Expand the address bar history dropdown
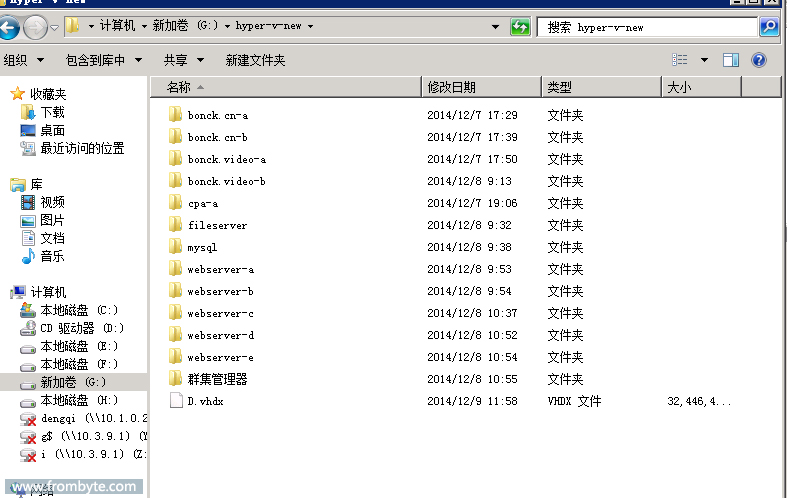The image size is (787, 498). (497, 27)
